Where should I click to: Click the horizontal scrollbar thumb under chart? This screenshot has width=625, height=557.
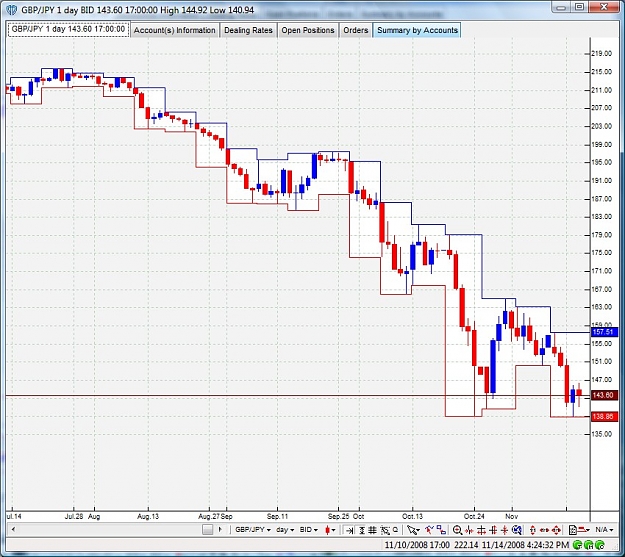[207, 529]
